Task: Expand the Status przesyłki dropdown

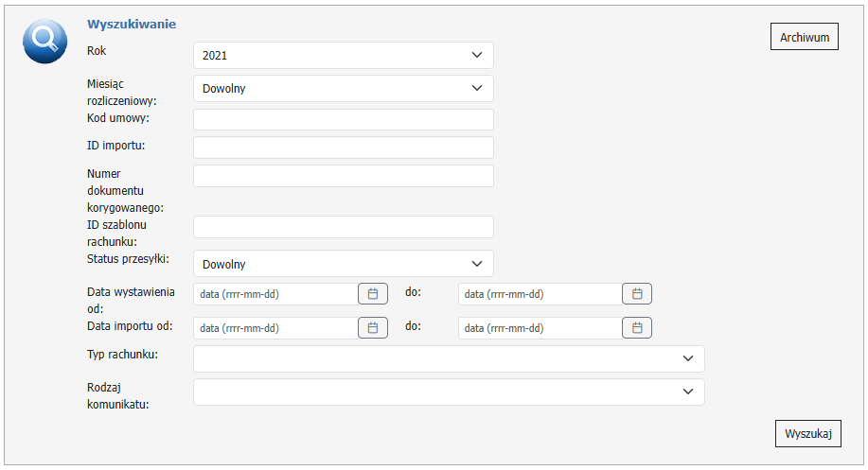Action: pos(343,264)
